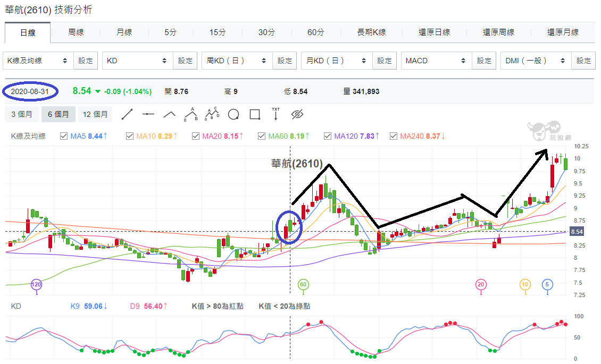The width and height of the screenshot is (601, 364).
Task: Select the horizontal line drawing tool
Action: (148, 114)
